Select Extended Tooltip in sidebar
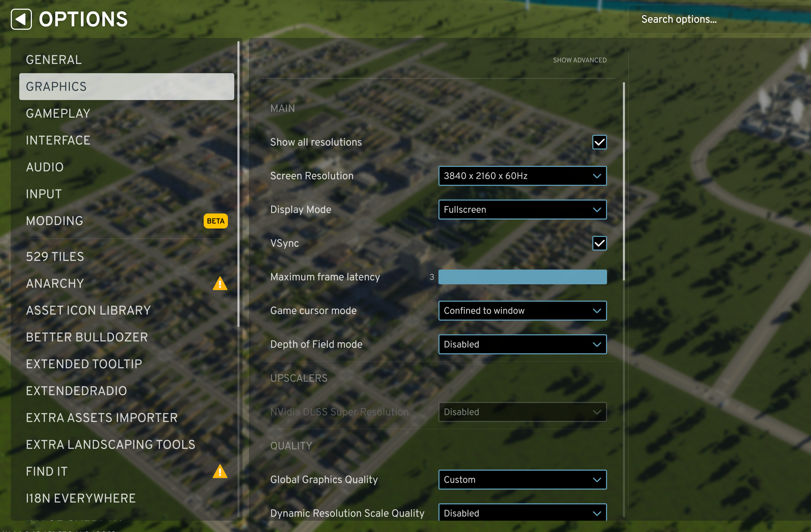This screenshot has height=532, width=811. [x=126, y=364]
